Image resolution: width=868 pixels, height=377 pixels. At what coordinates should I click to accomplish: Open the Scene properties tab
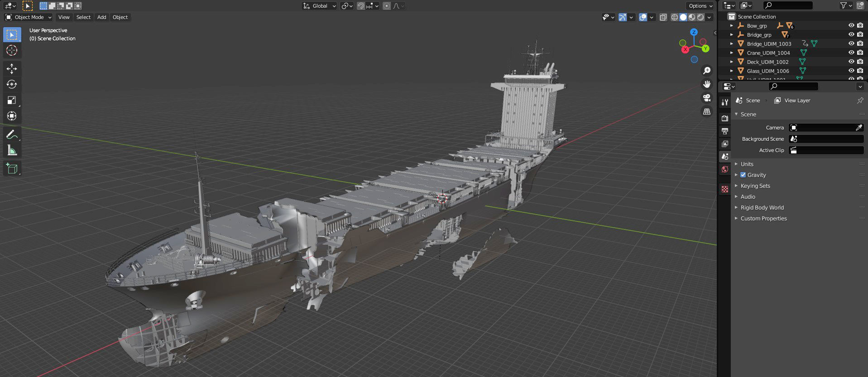(x=725, y=157)
